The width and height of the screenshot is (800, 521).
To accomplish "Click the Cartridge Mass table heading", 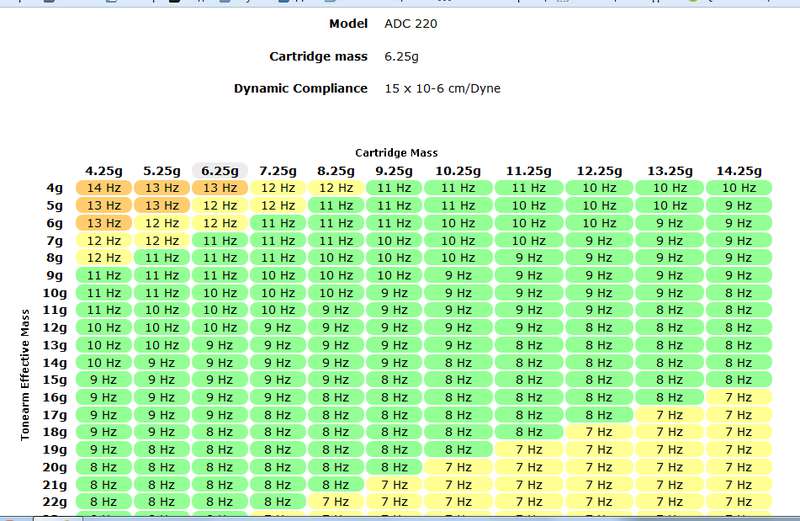I will click(x=396, y=153).
